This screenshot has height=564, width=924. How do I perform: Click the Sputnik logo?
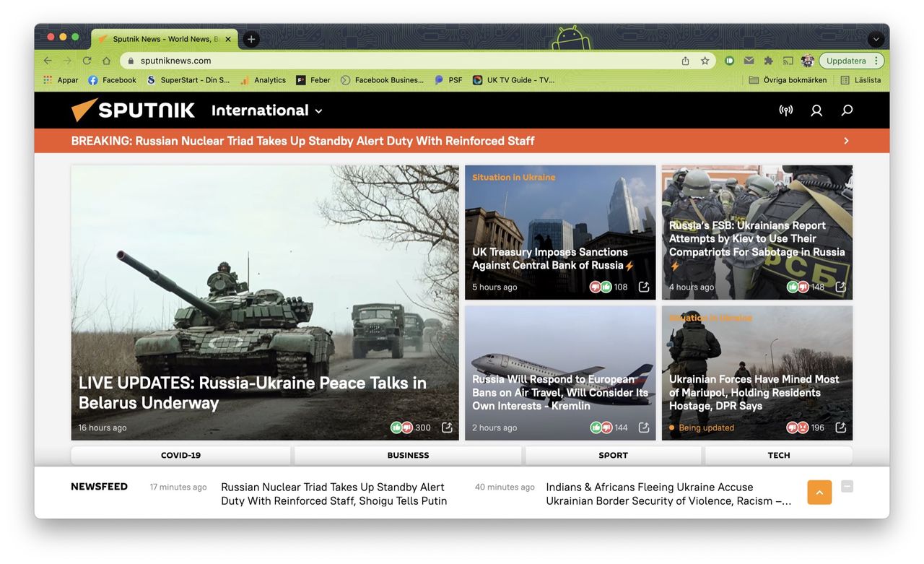pyautogui.click(x=134, y=110)
